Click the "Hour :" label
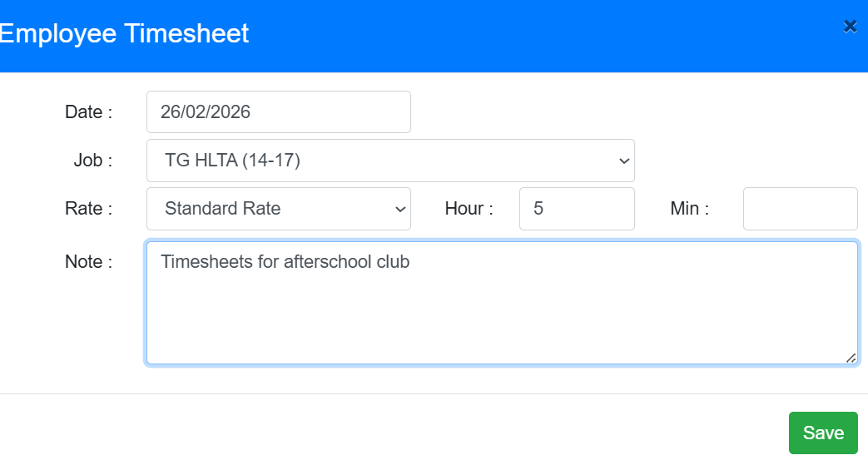Image resolution: width=868 pixels, height=465 pixels. pyautogui.click(x=469, y=209)
